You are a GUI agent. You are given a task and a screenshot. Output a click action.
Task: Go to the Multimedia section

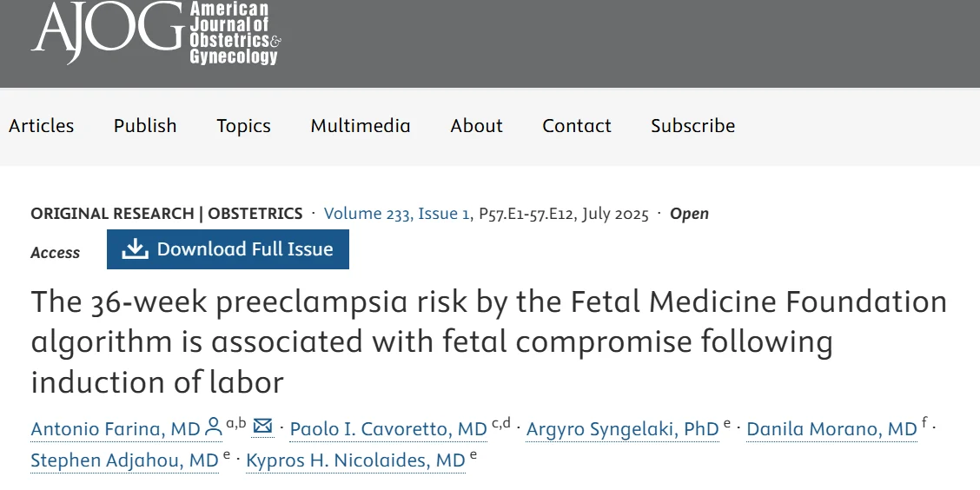361,126
